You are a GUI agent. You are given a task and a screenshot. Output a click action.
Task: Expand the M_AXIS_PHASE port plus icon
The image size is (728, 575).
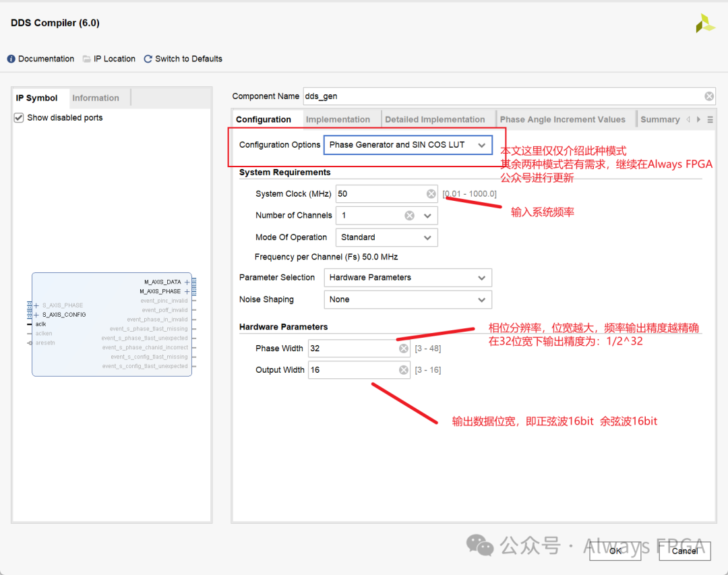187,291
